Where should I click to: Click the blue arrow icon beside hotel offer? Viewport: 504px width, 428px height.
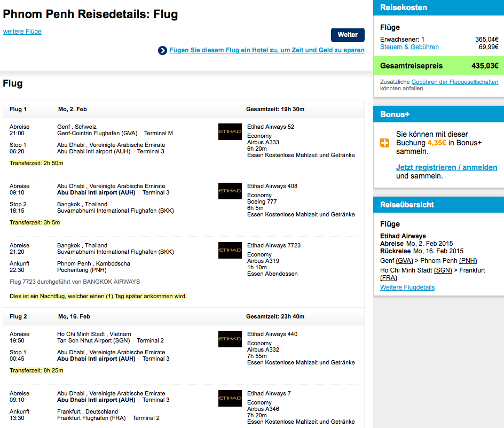click(162, 51)
